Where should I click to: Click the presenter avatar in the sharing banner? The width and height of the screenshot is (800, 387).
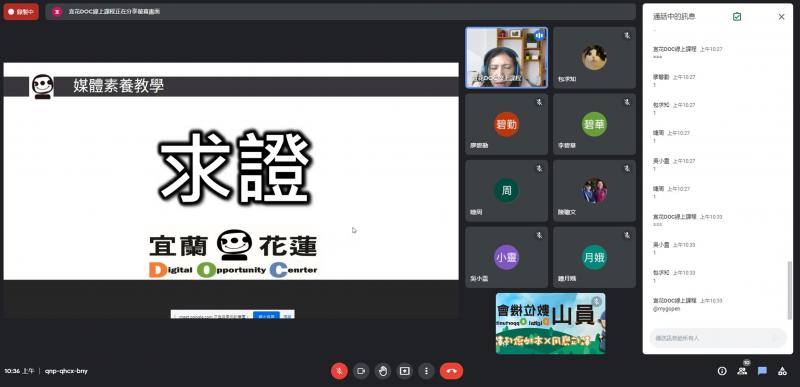[57, 12]
